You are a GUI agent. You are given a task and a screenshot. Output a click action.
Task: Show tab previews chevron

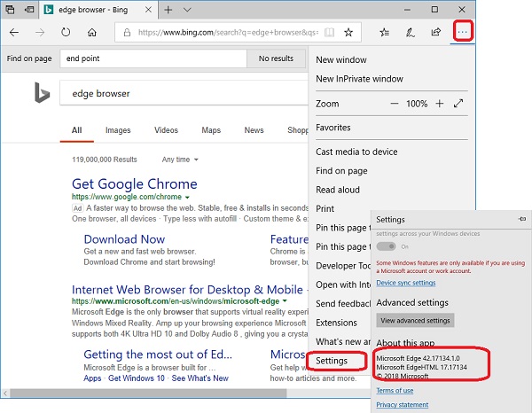click(187, 10)
